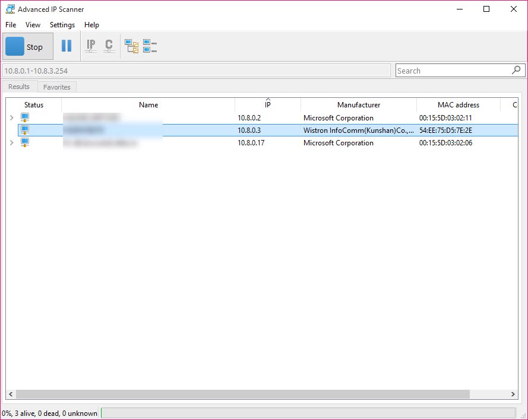Click the expand all tree icon
The image size is (528, 420).
coord(132,46)
